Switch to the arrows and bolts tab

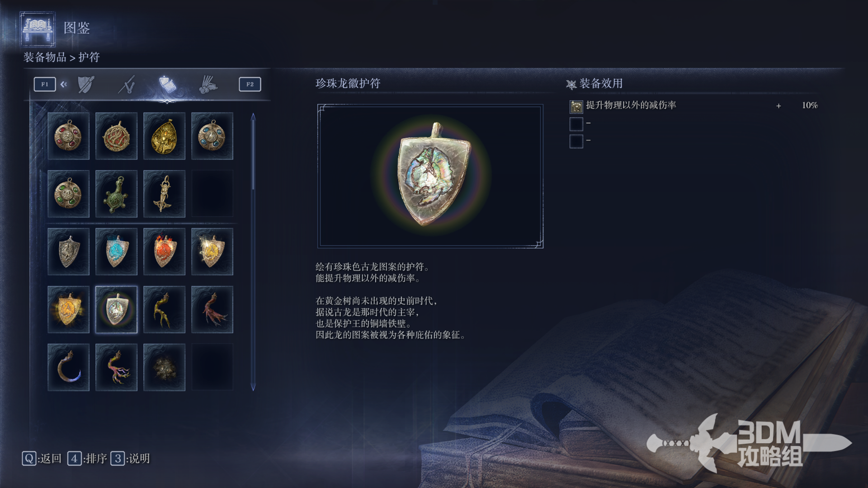pos(208,84)
